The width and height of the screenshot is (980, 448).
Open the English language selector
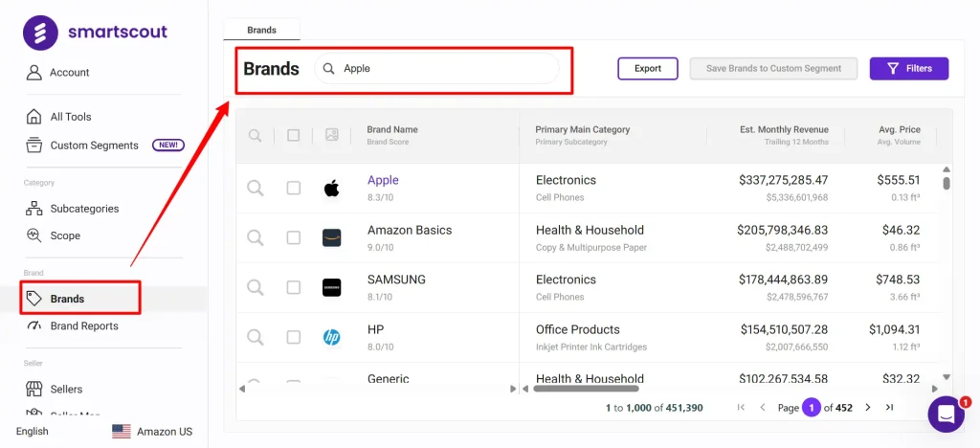(32, 431)
